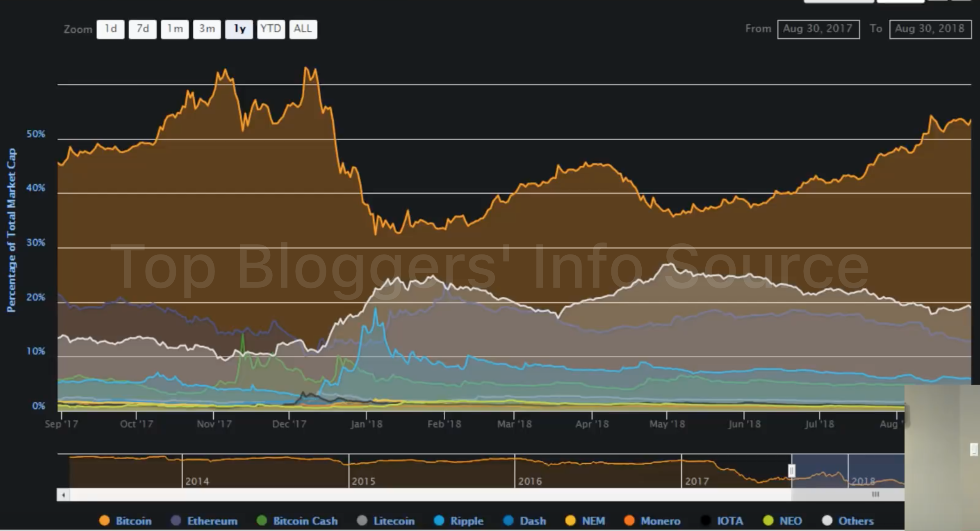
Task: Click the IOTA black legend dot
Action: pos(705,521)
